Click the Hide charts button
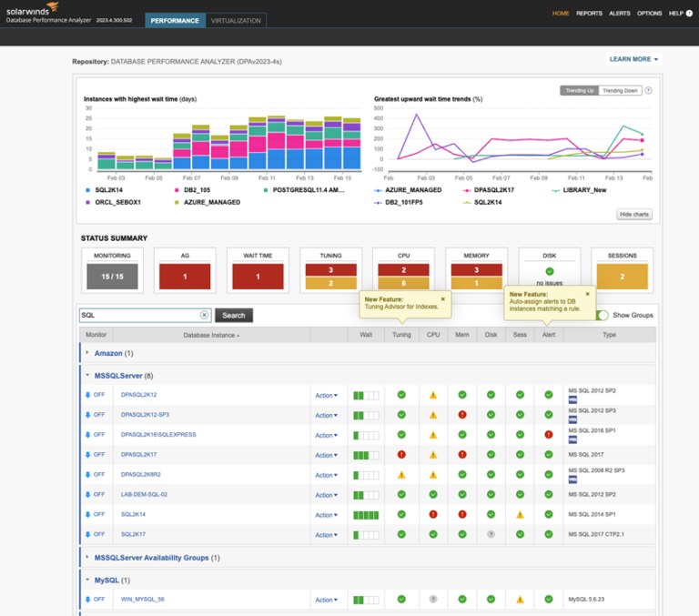The image size is (699, 616). pos(633,215)
